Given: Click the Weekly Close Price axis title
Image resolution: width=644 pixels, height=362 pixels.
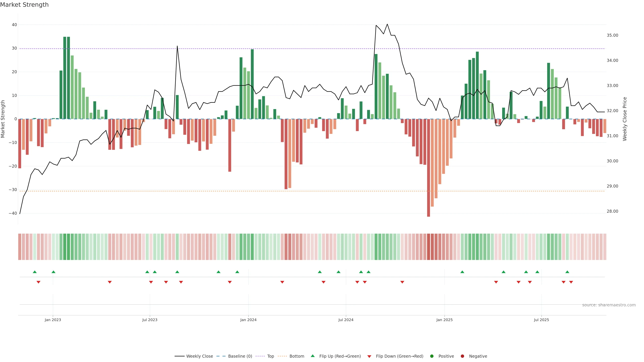Looking at the screenshot, I should [625, 119].
